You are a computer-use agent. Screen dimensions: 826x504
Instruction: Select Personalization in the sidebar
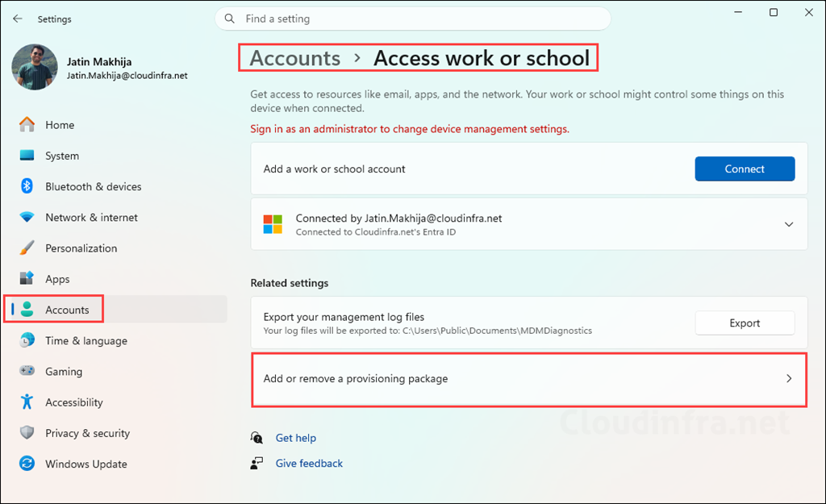coord(81,248)
